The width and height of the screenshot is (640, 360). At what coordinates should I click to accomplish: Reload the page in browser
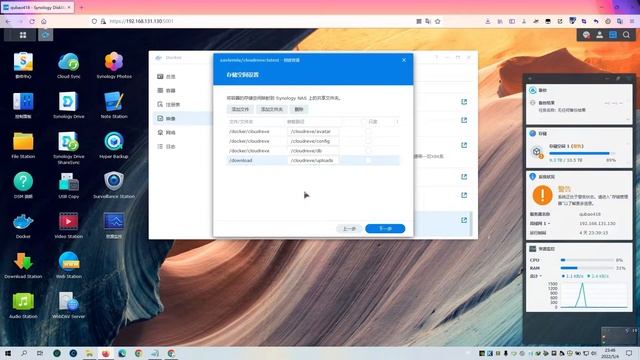point(32,21)
